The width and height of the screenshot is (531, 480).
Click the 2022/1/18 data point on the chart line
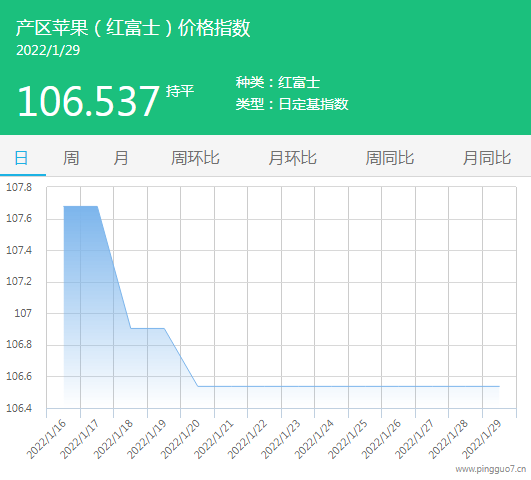click(x=131, y=328)
